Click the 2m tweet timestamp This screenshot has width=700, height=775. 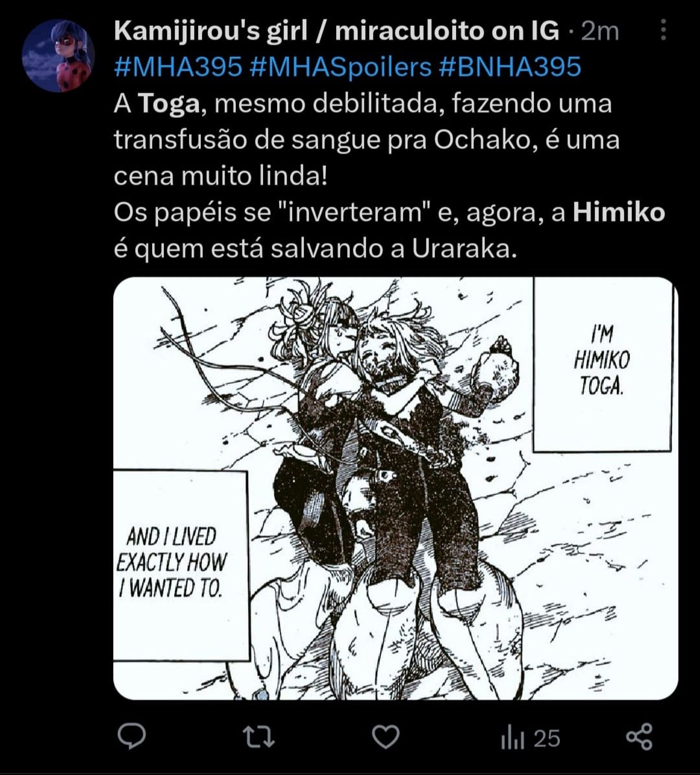click(600, 31)
